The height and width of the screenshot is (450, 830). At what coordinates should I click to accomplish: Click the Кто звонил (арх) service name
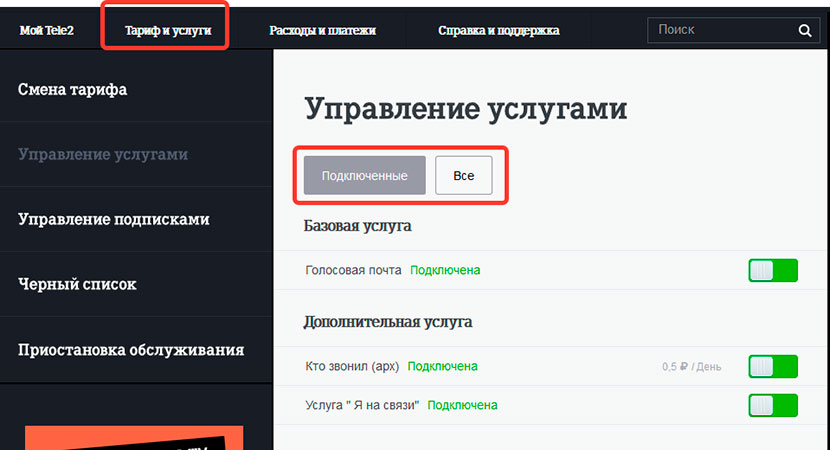[x=351, y=366]
